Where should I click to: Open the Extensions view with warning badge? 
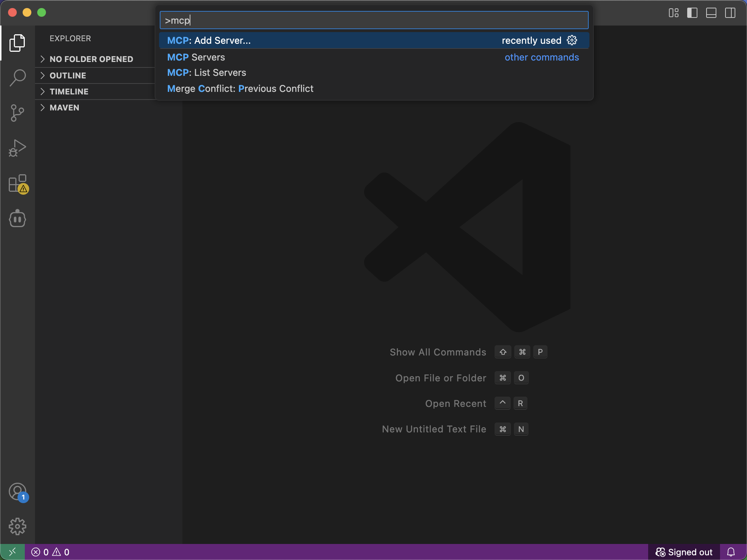click(x=17, y=184)
